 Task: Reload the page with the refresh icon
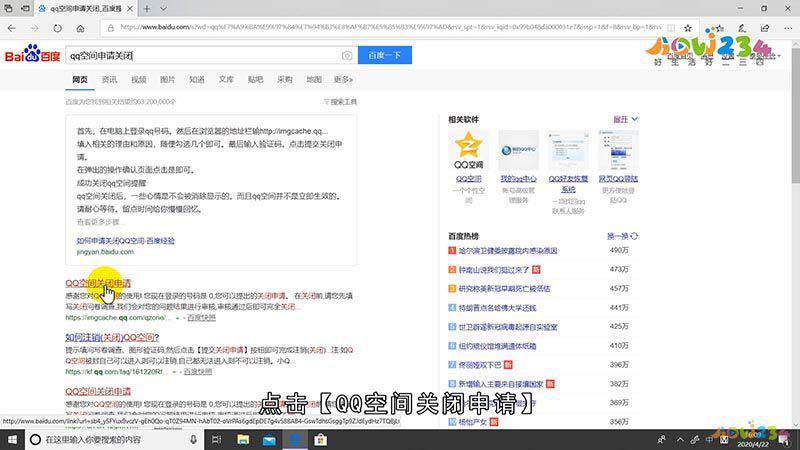[57, 28]
